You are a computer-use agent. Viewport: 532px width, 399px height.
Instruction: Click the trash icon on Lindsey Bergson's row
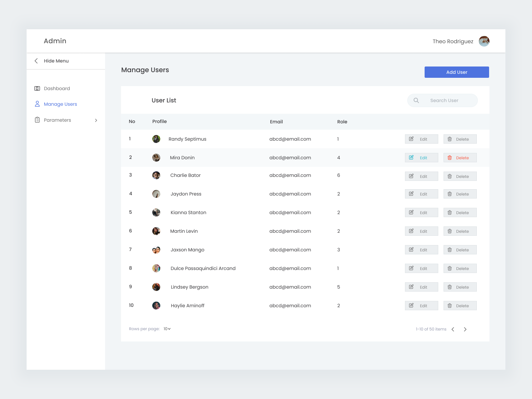tap(450, 287)
